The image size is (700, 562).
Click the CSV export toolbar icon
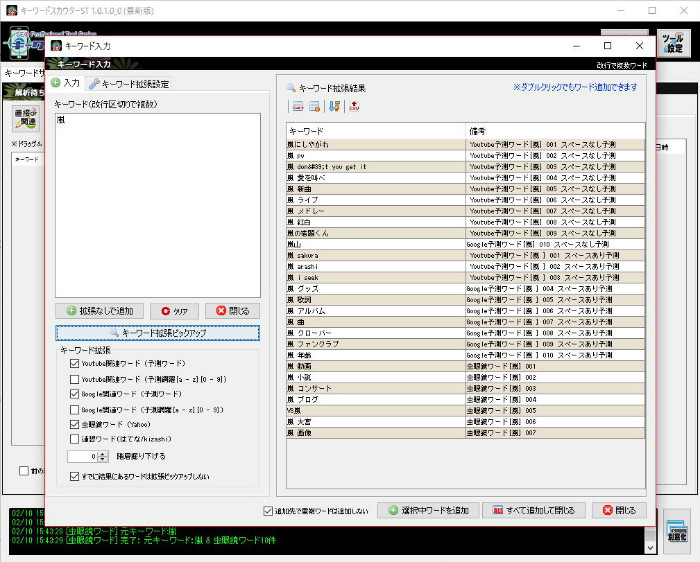pos(354,106)
